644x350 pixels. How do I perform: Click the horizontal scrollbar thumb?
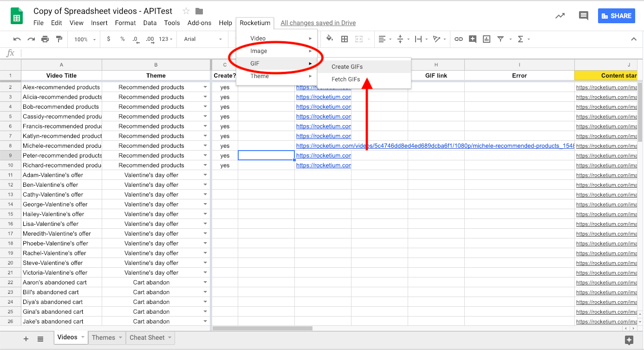(x=262, y=328)
